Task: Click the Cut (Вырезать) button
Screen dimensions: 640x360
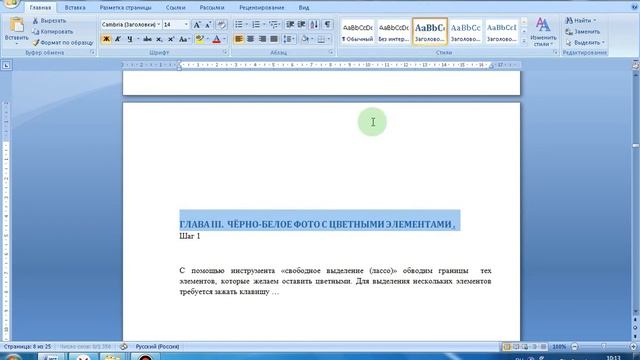Action: click(x=49, y=20)
